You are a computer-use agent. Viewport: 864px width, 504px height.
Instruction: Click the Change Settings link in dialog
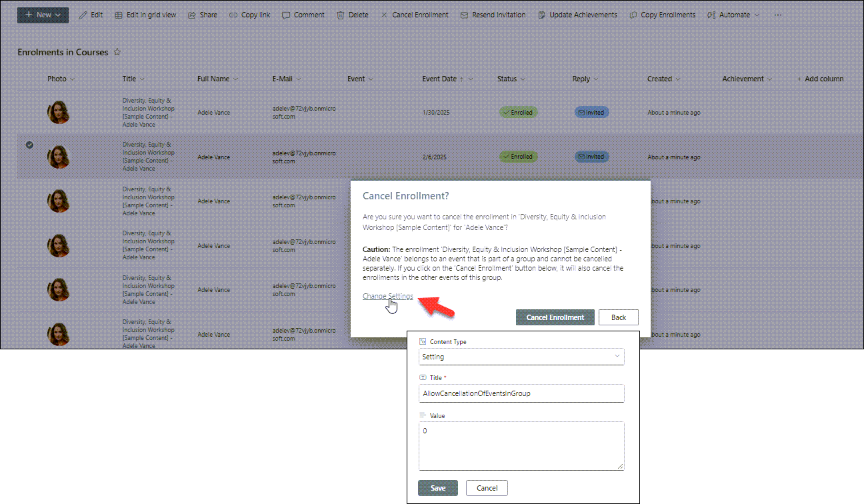tap(387, 296)
